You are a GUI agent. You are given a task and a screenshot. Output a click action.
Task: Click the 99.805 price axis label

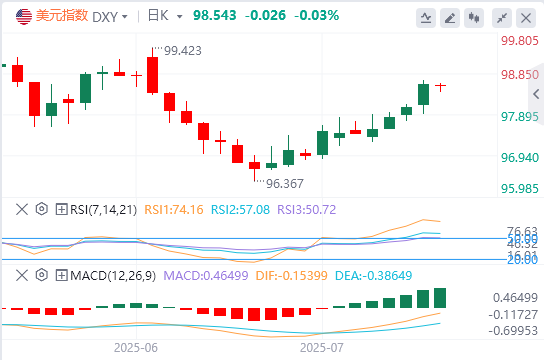[520, 41]
